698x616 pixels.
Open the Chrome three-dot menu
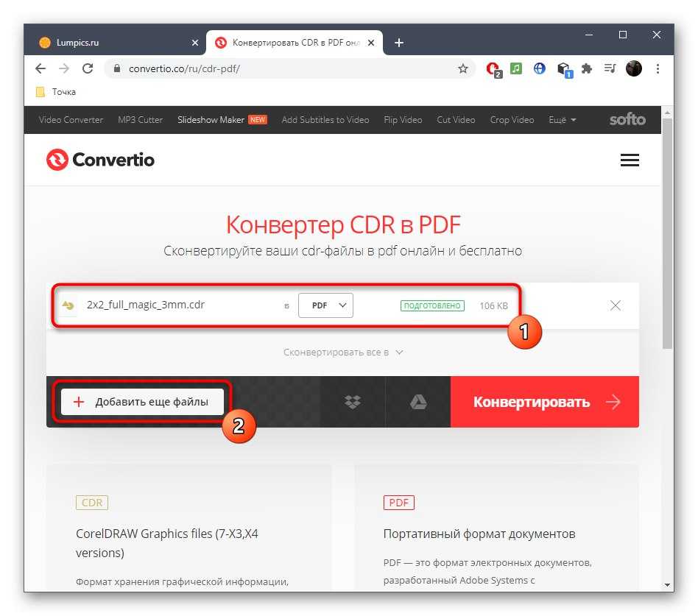coord(658,68)
